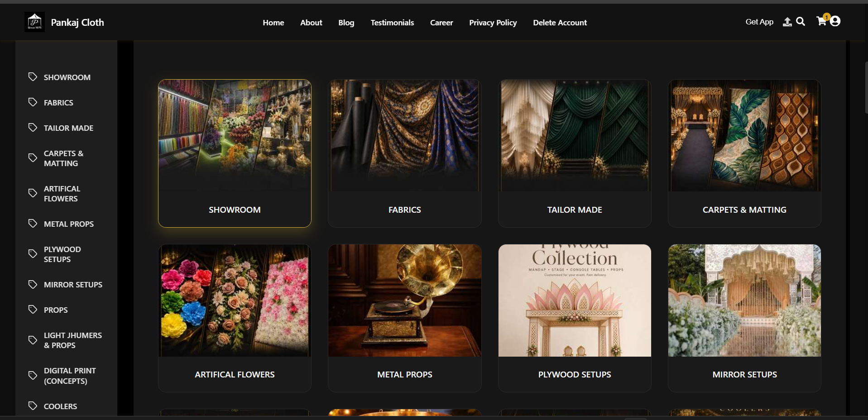868x420 pixels.
Task: Click the tag icon next to FABRICS
Action: click(x=33, y=102)
